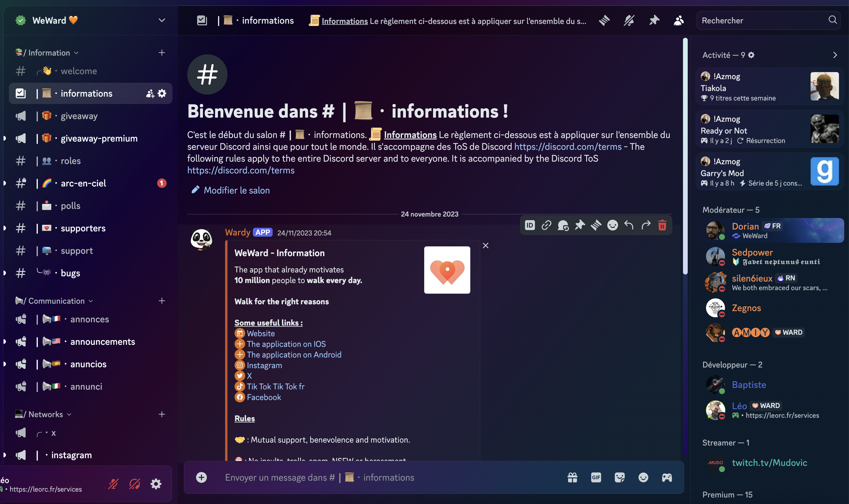This screenshot has height=504, width=849.
Task: Click Modifier le salon link
Action: [231, 190]
